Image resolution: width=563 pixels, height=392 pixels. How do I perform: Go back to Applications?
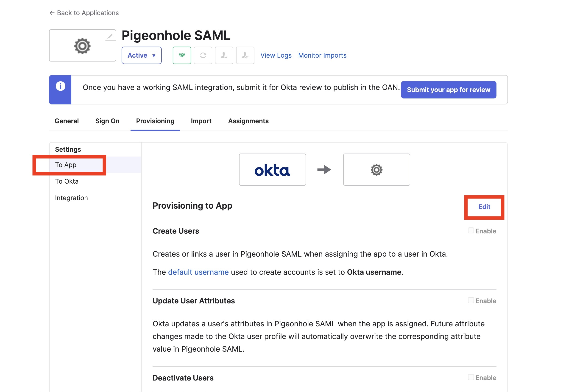click(84, 13)
